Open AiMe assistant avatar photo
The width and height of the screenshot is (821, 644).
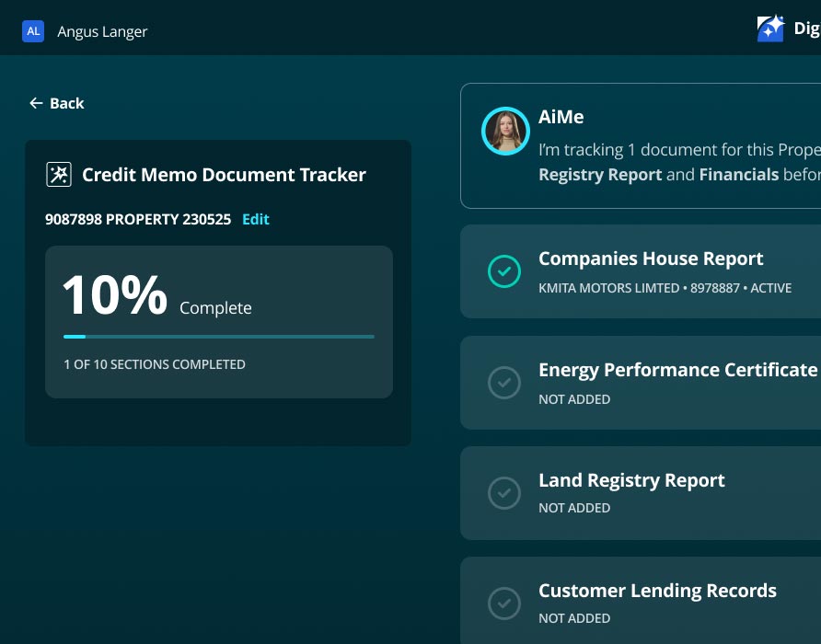click(x=505, y=131)
